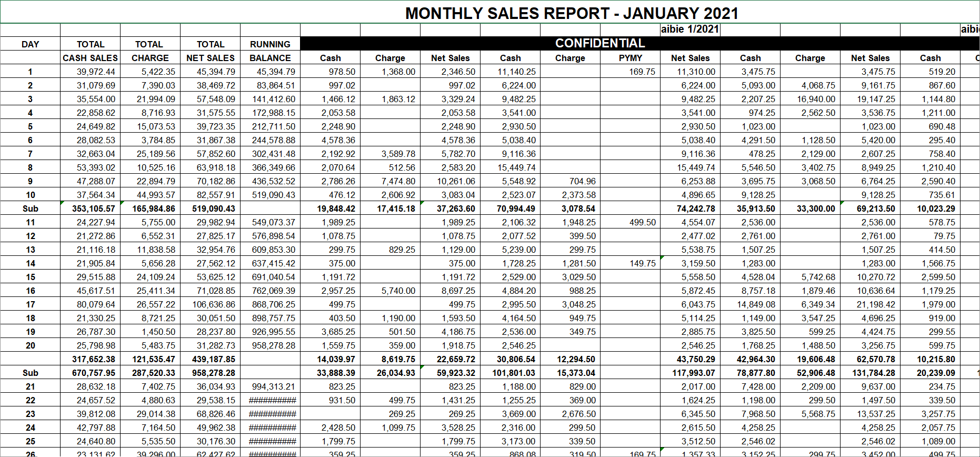This screenshot has width=980, height=457.
Task: Select the day 25 row label
Action: coord(31,441)
